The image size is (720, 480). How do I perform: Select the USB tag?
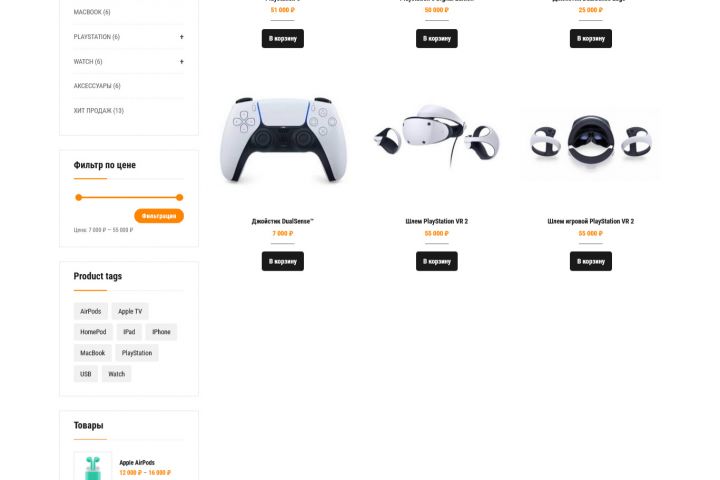(x=86, y=374)
